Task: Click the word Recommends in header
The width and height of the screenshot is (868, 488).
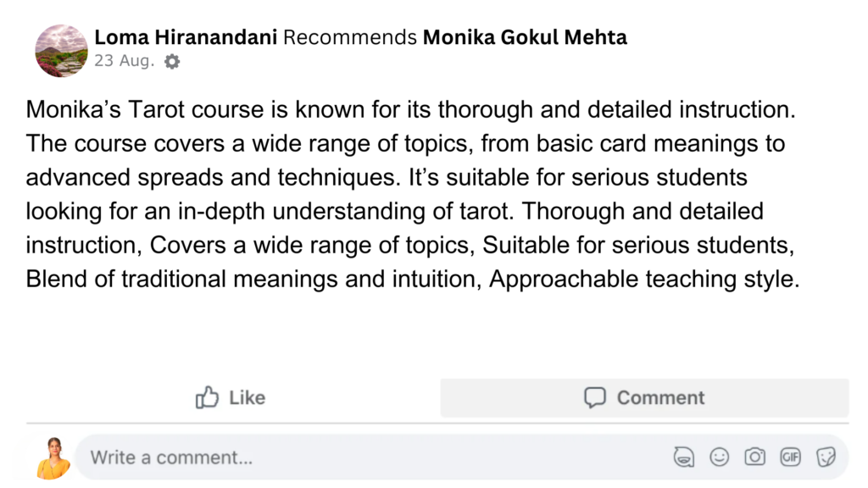Action: point(350,37)
